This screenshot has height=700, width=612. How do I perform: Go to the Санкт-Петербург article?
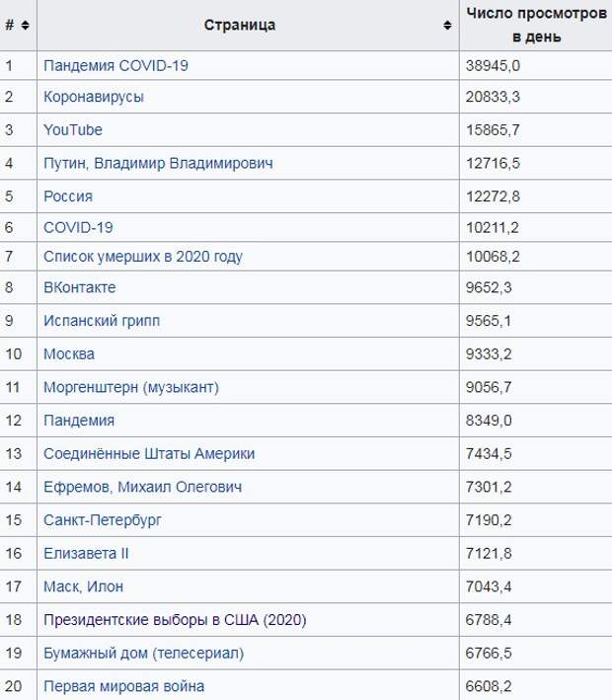102,519
